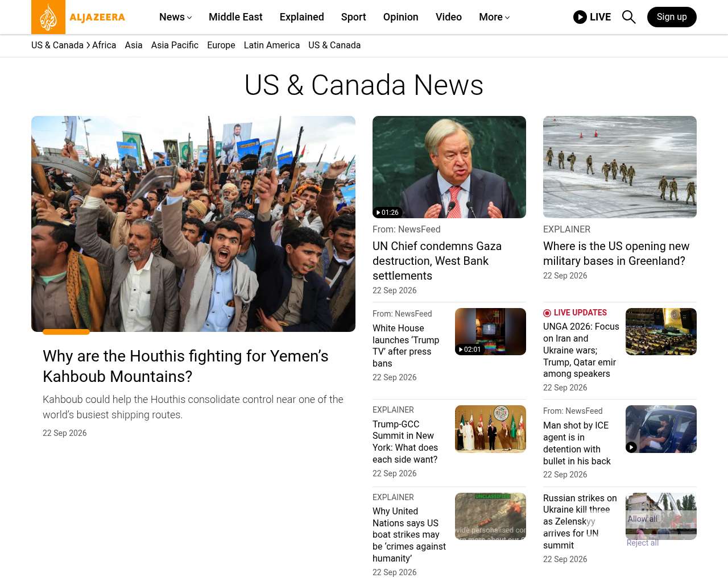Click the breadcrumb chevron after US & Canada
The image size is (728, 582).
click(x=88, y=45)
